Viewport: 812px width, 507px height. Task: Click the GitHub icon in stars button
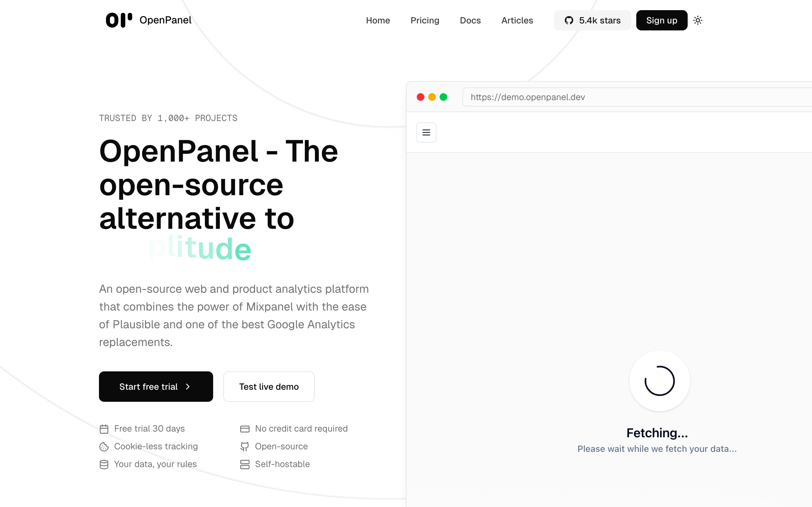click(569, 21)
